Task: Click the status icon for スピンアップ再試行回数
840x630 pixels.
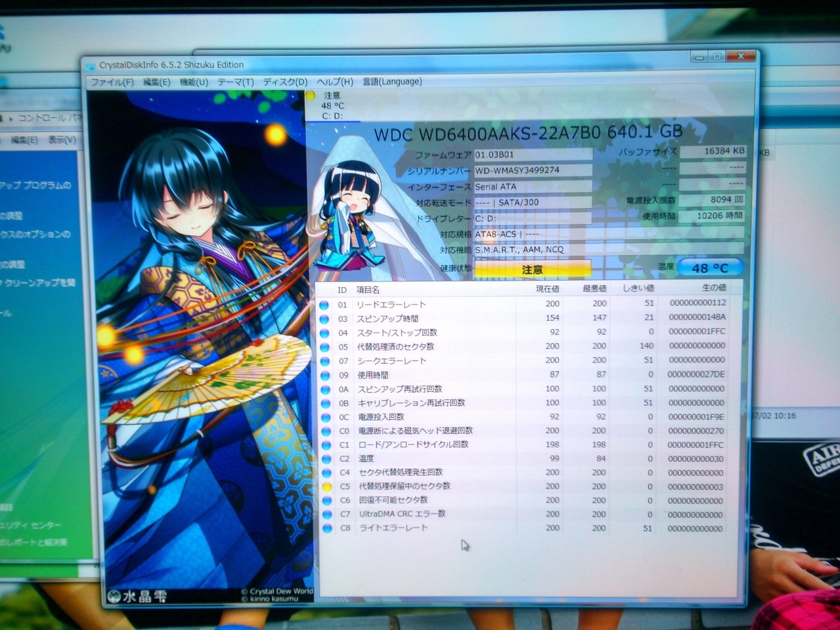Action: pyautogui.click(x=324, y=389)
